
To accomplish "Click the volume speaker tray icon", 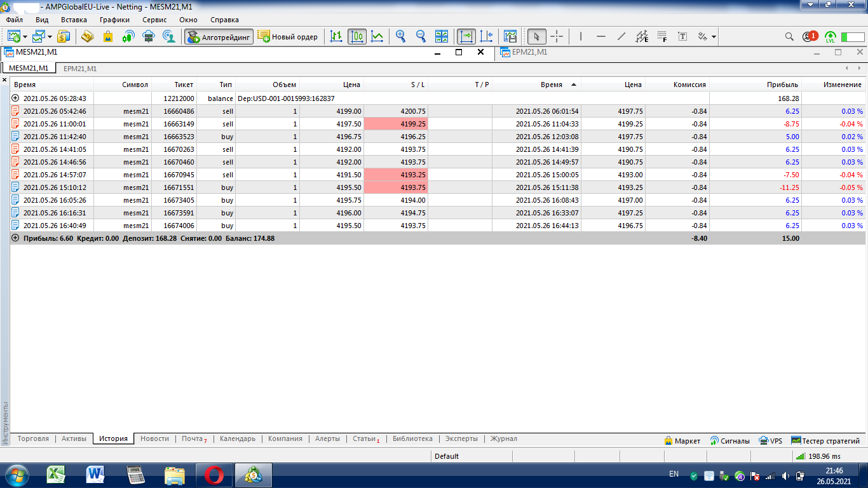I will (786, 475).
